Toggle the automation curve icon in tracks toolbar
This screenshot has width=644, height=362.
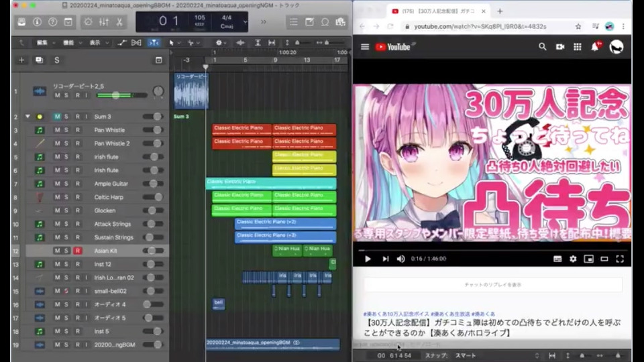(121, 42)
